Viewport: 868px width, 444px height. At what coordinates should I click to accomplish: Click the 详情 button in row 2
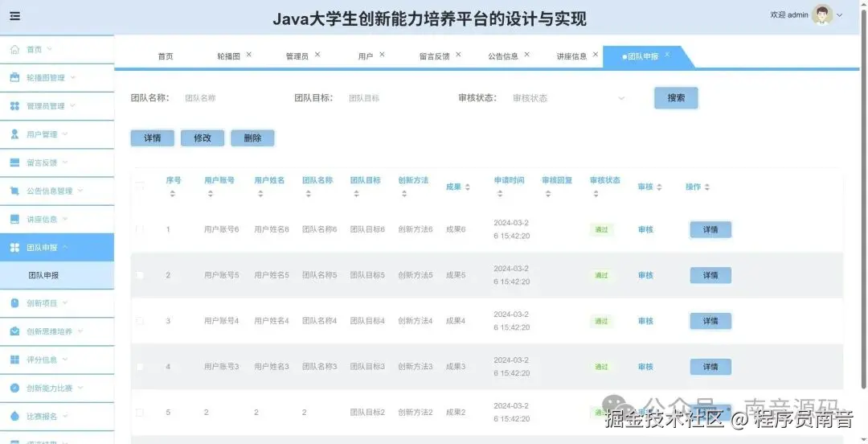click(x=710, y=276)
